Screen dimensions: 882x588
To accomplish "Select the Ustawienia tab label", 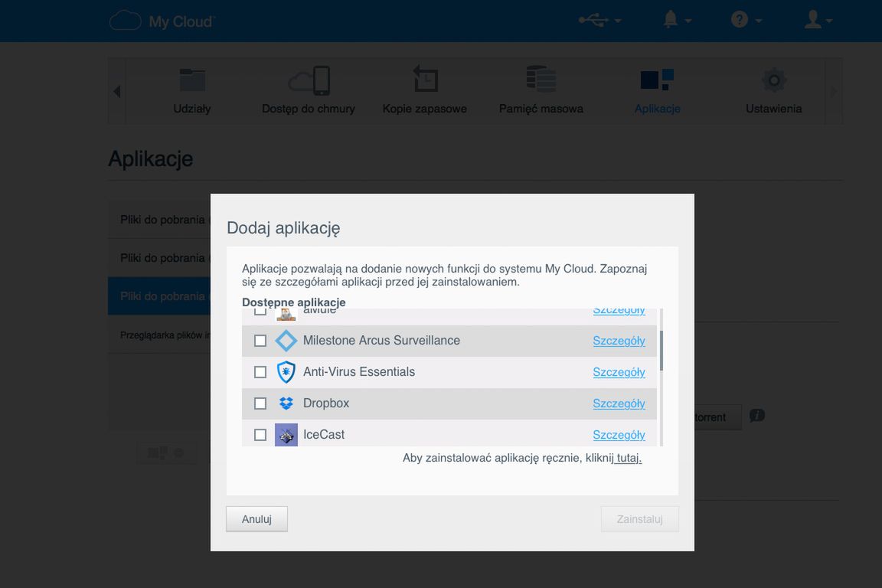I will (x=773, y=109).
